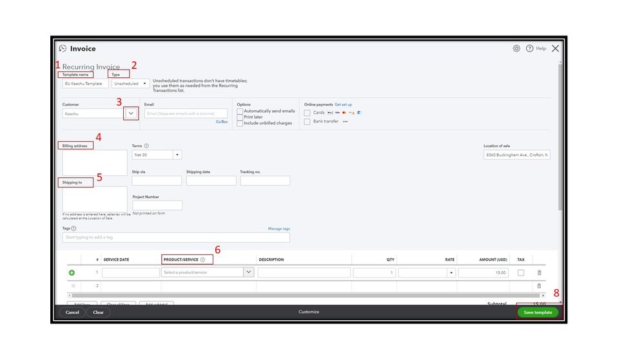
Task: Click the Cancel button
Action: (72, 312)
